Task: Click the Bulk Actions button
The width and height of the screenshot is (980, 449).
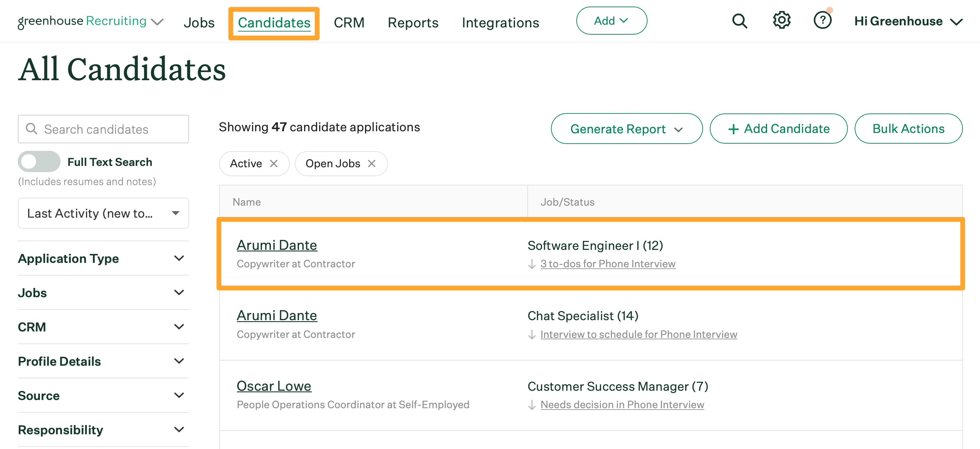Action: [x=908, y=129]
